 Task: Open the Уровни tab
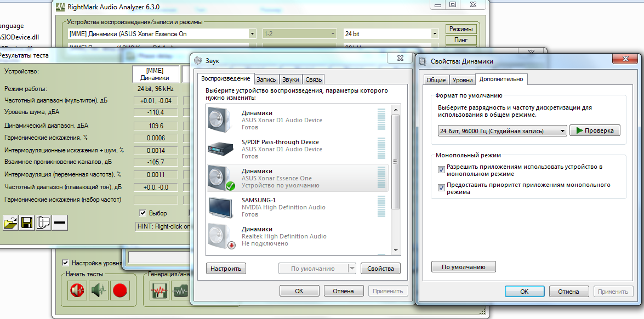(462, 80)
